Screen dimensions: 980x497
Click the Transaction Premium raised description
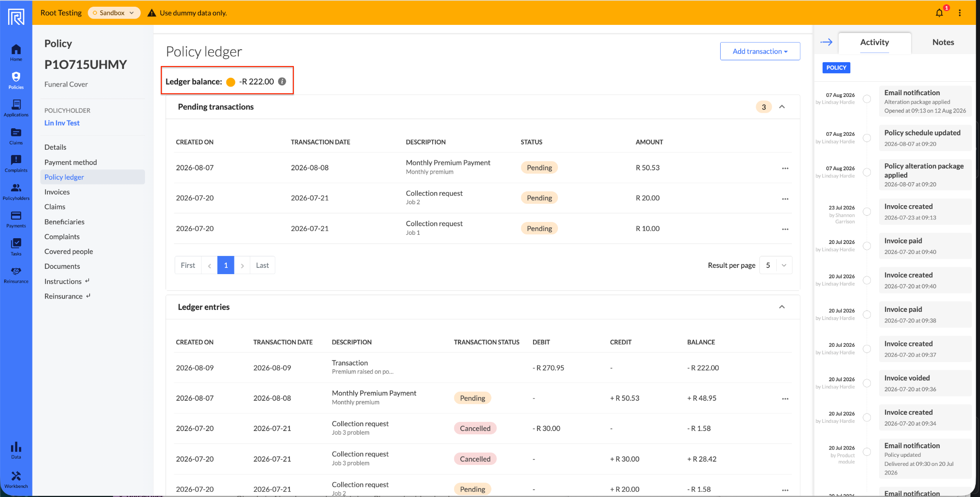pos(363,367)
